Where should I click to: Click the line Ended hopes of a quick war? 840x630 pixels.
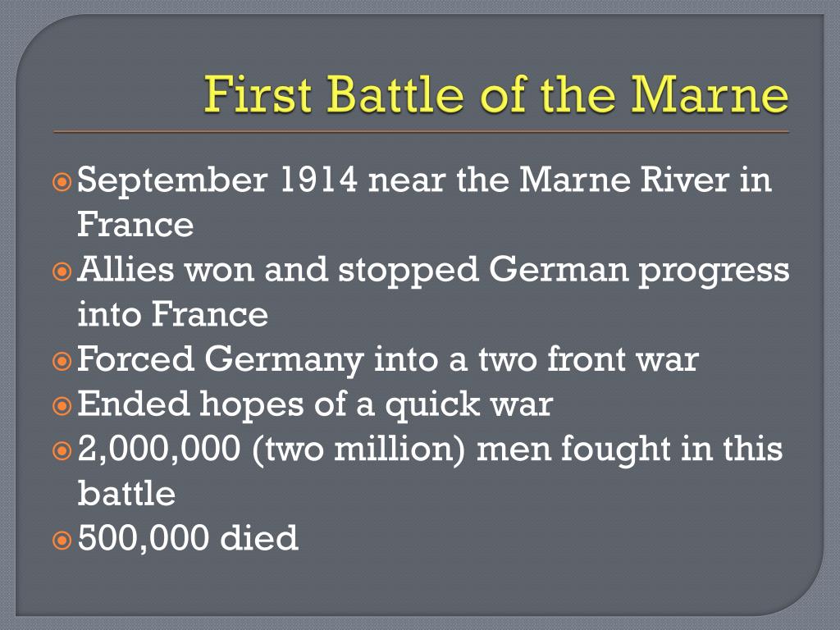tap(315, 405)
